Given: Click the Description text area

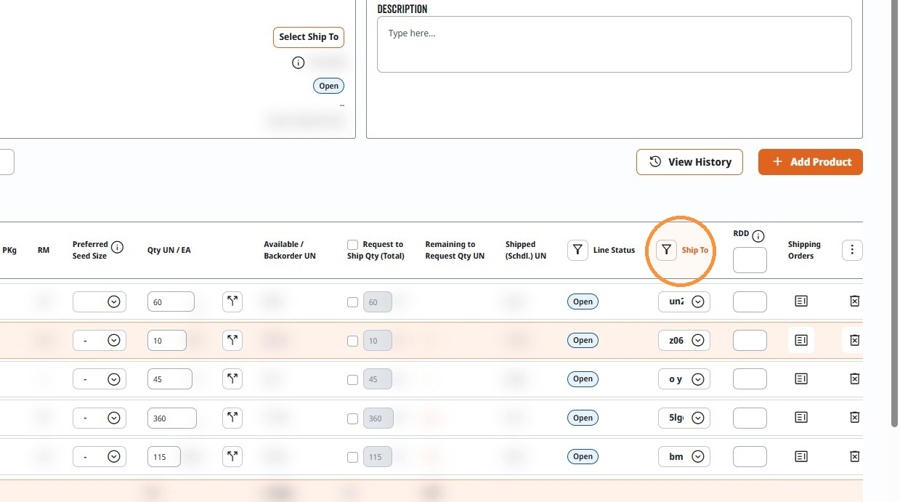Looking at the screenshot, I should [614, 45].
